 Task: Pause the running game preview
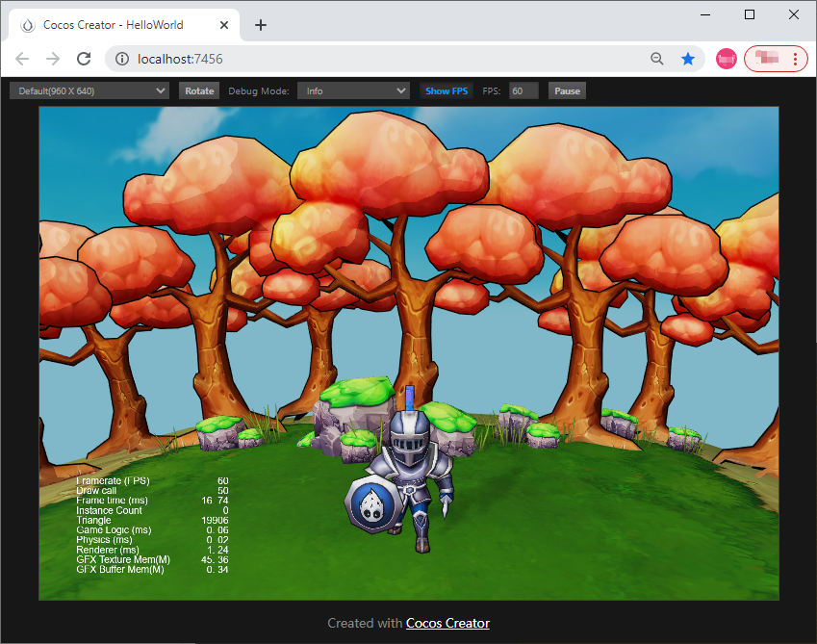pos(566,90)
